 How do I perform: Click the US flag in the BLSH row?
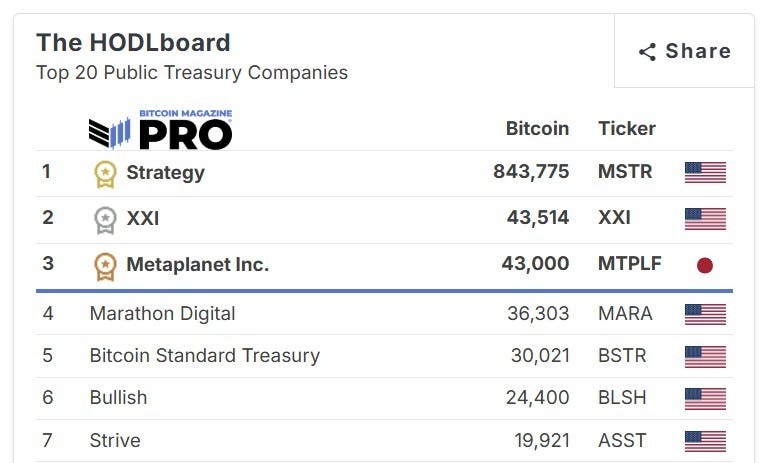click(705, 399)
